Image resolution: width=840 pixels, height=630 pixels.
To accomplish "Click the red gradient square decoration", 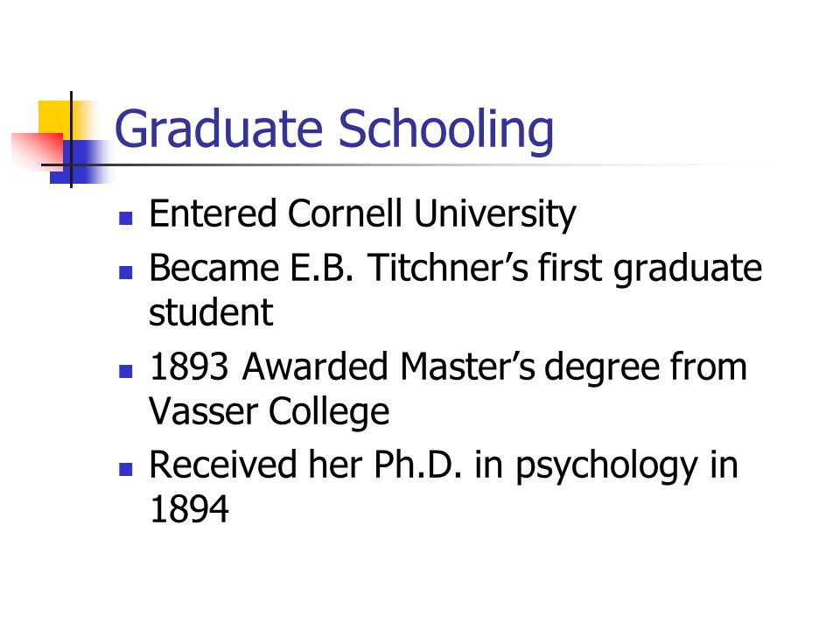I will 37,150.
